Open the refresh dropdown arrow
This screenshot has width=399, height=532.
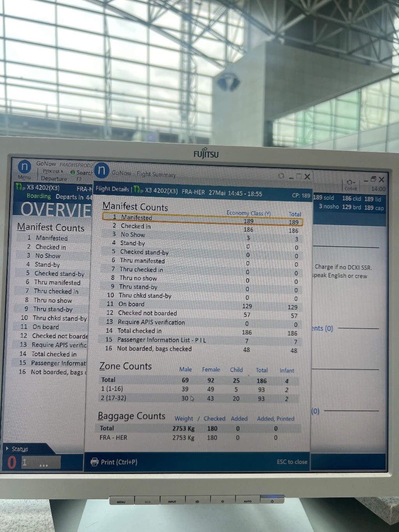[x=354, y=182]
